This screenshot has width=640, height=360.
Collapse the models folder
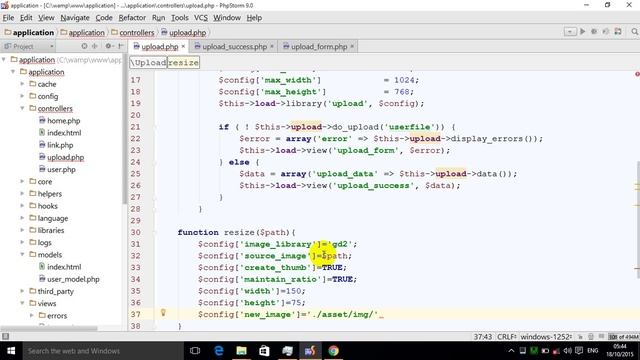click(22, 254)
